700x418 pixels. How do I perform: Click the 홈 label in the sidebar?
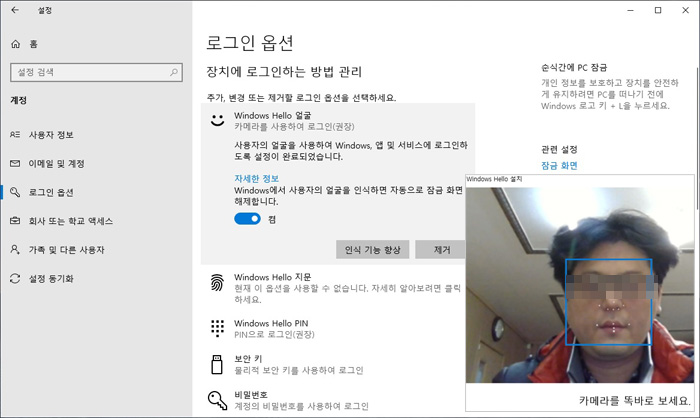point(34,44)
